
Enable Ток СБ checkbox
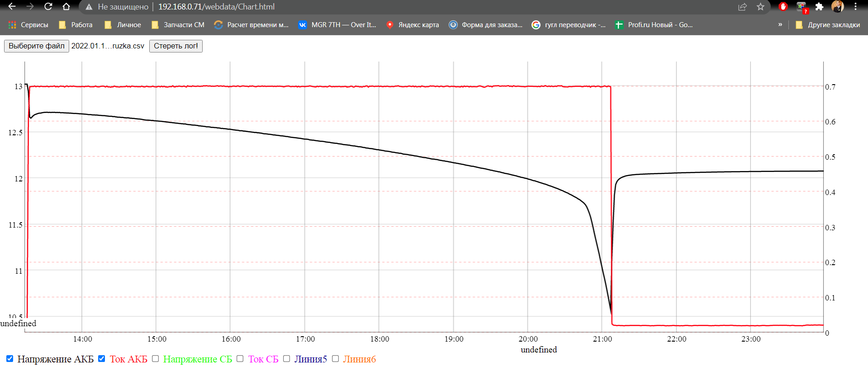pos(240,359)
